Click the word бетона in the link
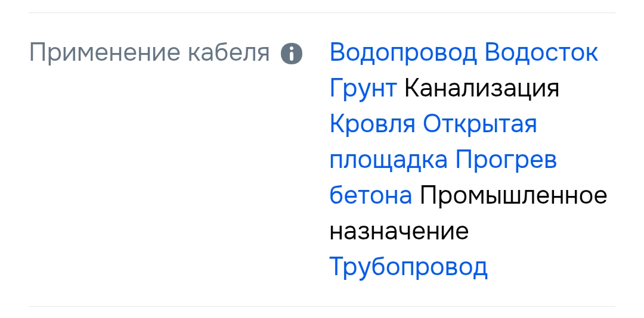This screenshot has height=318, width=644. click(x=370, y=195)
